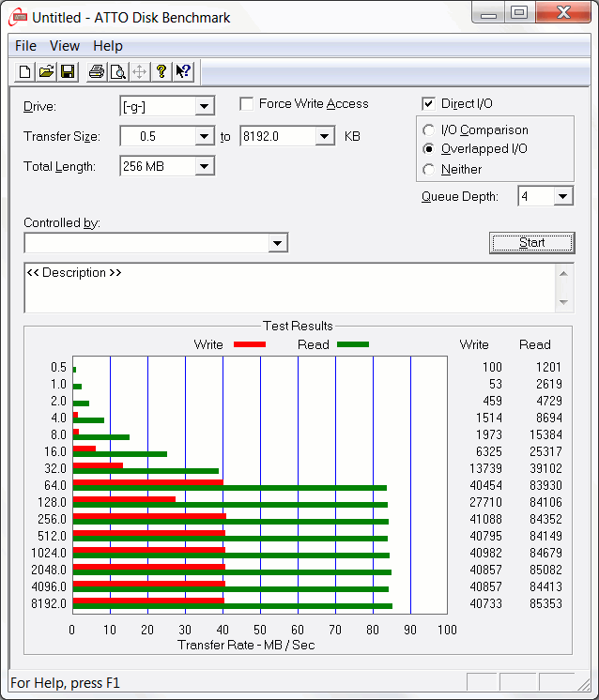
Task: Choose the Neither radio option
Action: coord(429,170)
